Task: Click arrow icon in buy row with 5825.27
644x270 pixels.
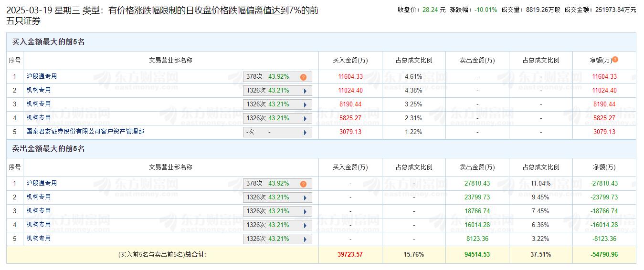Action: click(305, 118)
